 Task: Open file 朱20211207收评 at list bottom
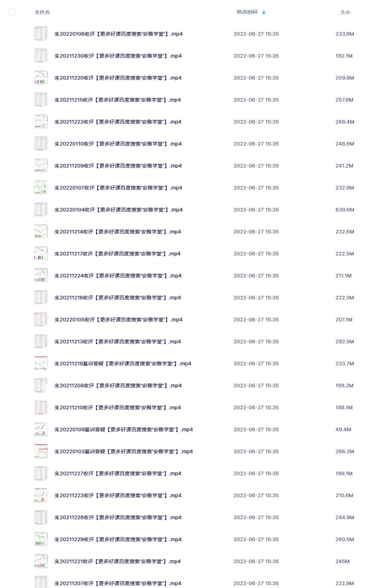(x=118, y=583)
